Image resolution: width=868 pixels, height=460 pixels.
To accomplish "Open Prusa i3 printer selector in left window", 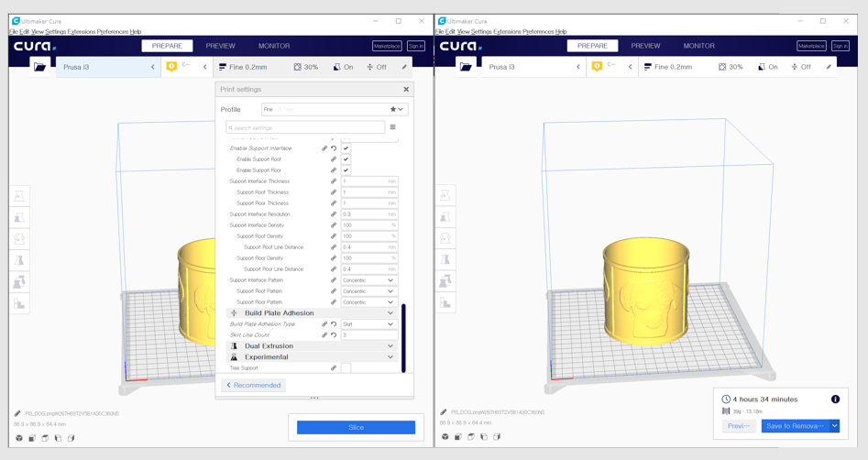I will [x=108, y=67].
